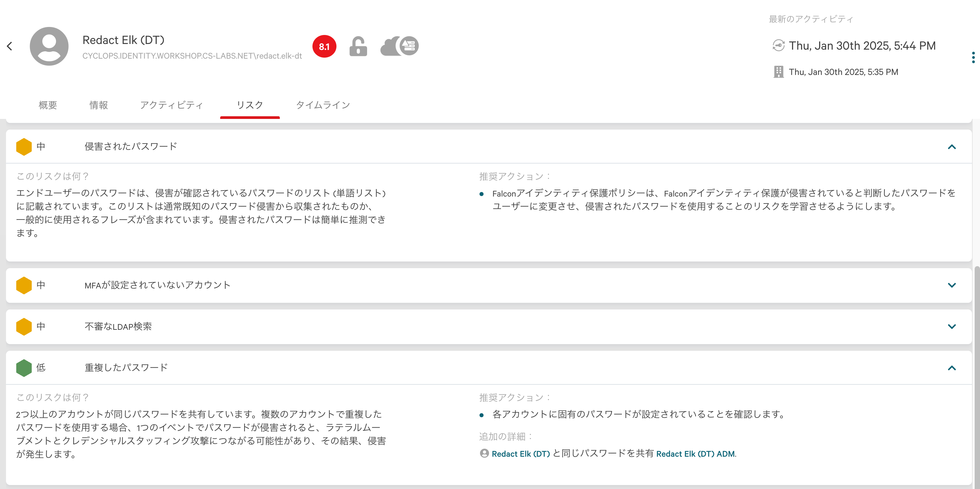The width and height of the screenshot is (980, 489).
Task: Select the リスク tab
Action: [250, 105]
